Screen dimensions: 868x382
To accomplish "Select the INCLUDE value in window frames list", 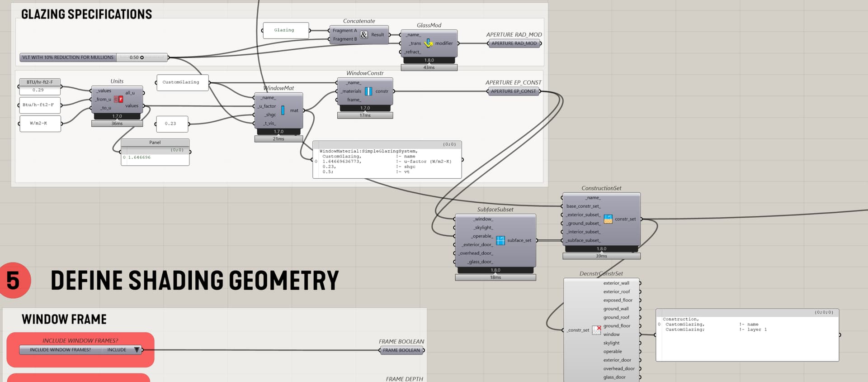I will click(x=117, y=350).
